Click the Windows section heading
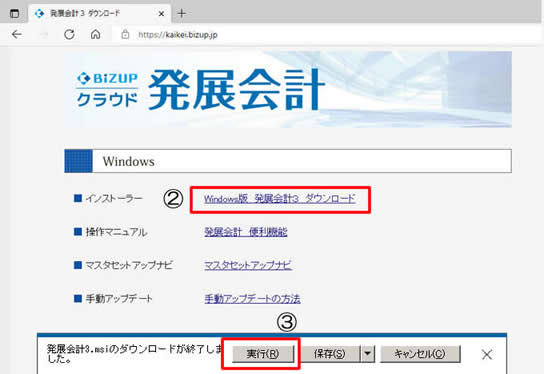The image size is (544, 374). pyautogui.click(x=288, y=161)
